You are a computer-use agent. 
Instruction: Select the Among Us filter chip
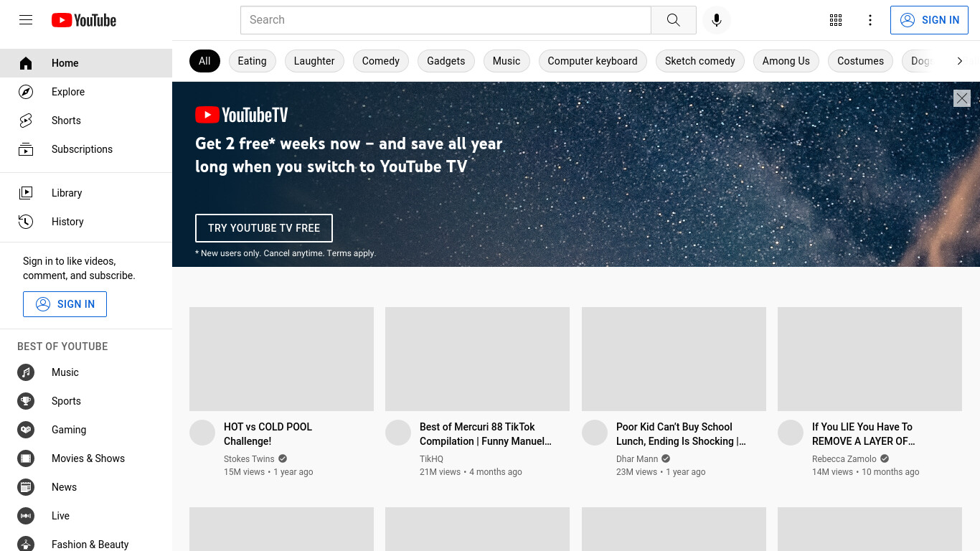point(786,61)
